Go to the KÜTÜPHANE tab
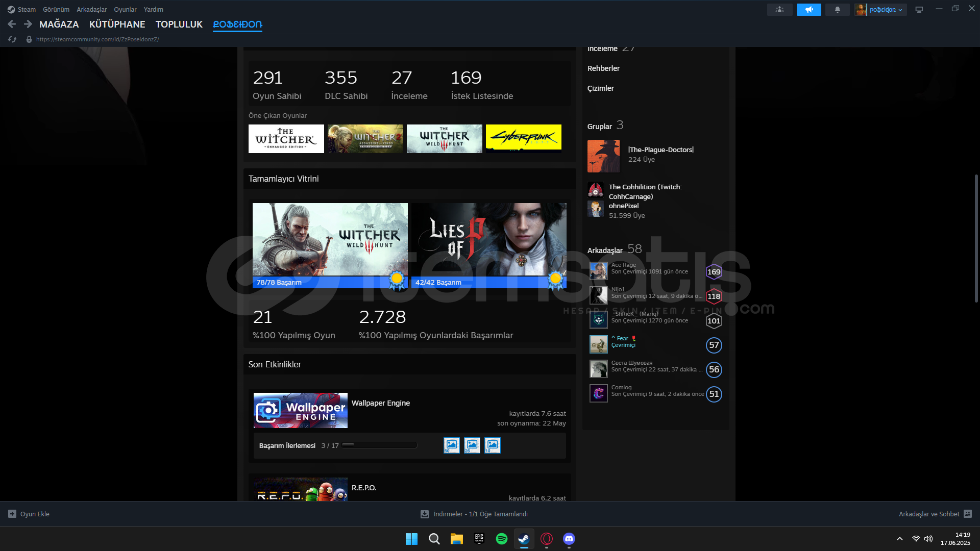980x551 pixels. (117, 24)
